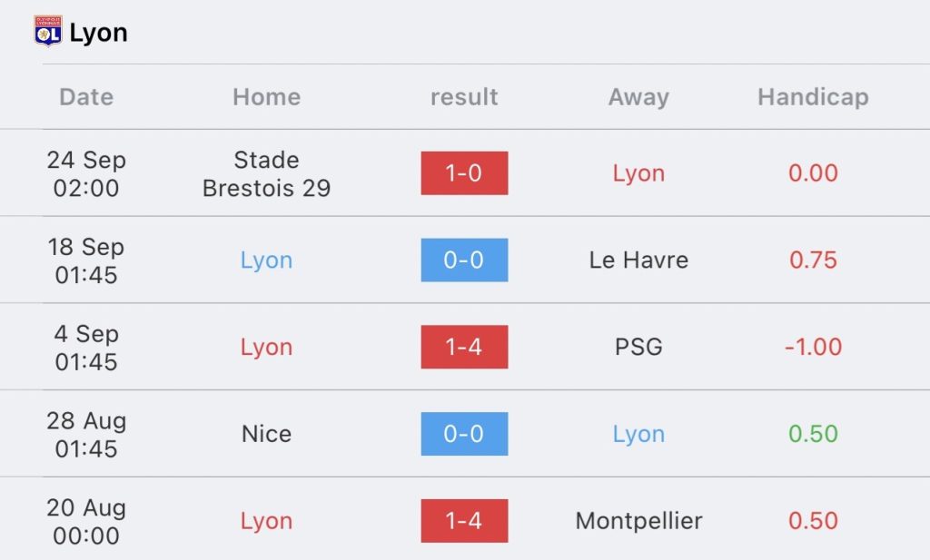
Task: Select Nice home team
Action: click(266, 434)
